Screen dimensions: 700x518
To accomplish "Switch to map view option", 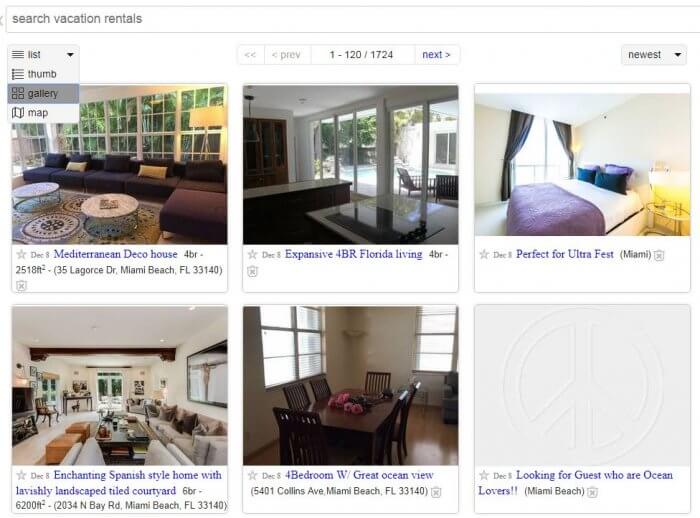I will tap(43, 113).
